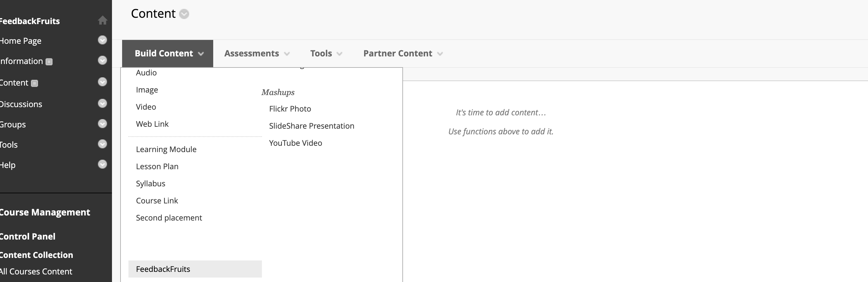Open the Partner Content menu

tap(403, 54)
